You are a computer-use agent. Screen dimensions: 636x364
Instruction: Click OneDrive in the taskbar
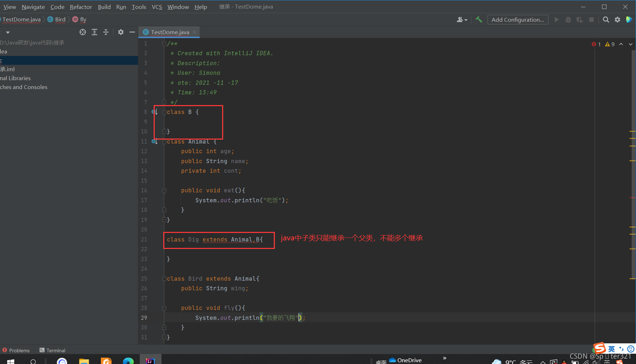tap(405, 360)
